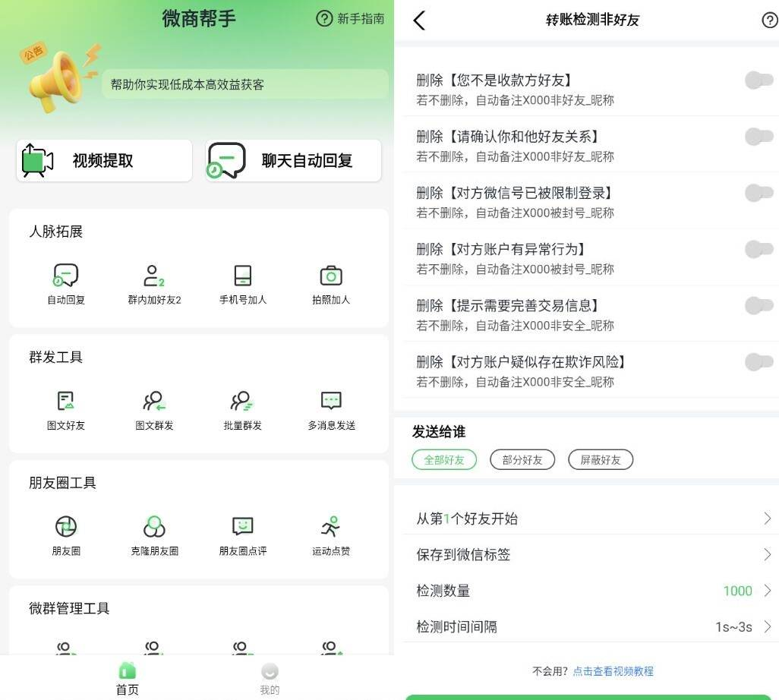The width and height of the screenshot is (779, 700).
Task: Go to the 首页 home tab
Action: point(128,678)
